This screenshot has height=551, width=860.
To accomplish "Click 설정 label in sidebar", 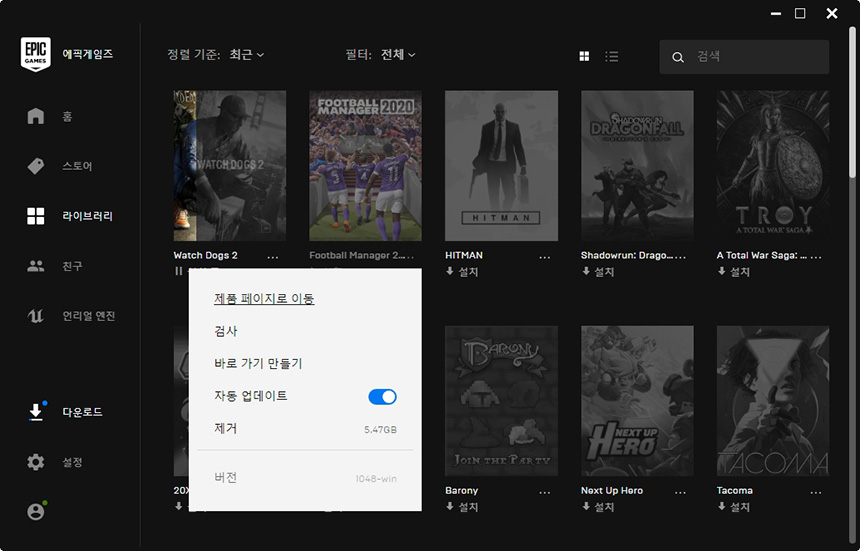I will pos(72,462).
